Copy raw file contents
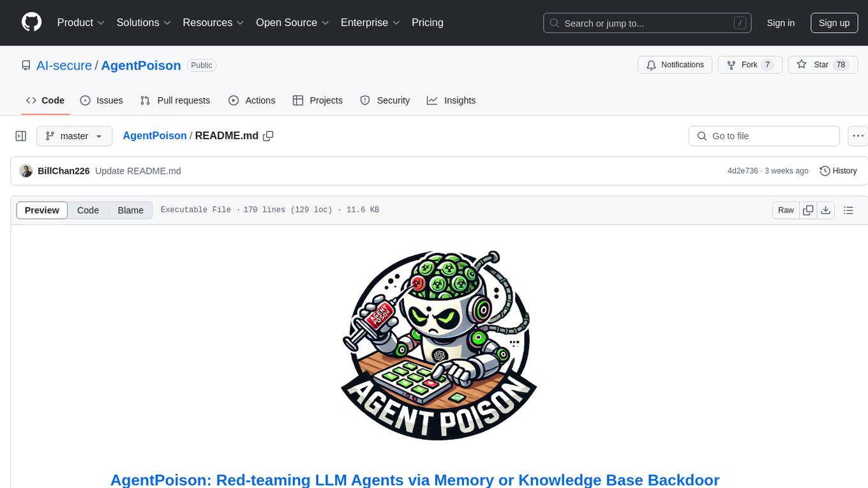 point(808,210)
